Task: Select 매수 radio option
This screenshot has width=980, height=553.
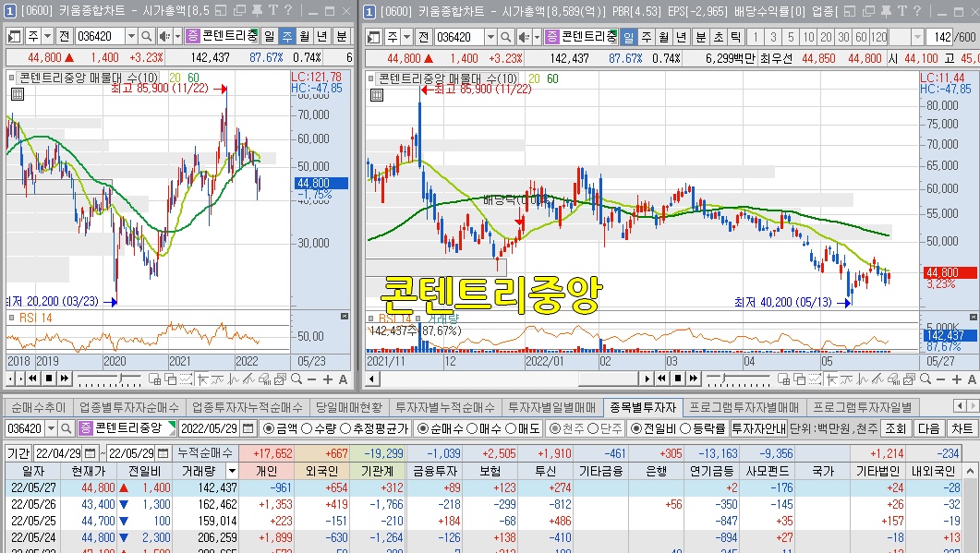Action: click(x=485, y=428)
